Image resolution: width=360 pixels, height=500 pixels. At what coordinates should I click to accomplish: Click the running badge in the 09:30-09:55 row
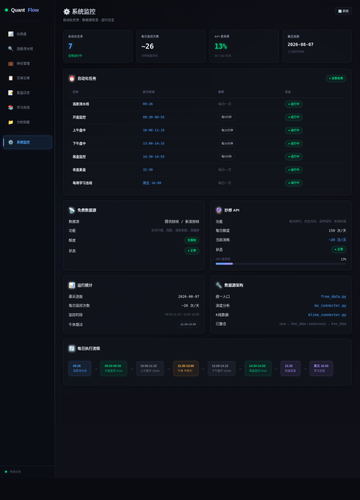point(294,117)
